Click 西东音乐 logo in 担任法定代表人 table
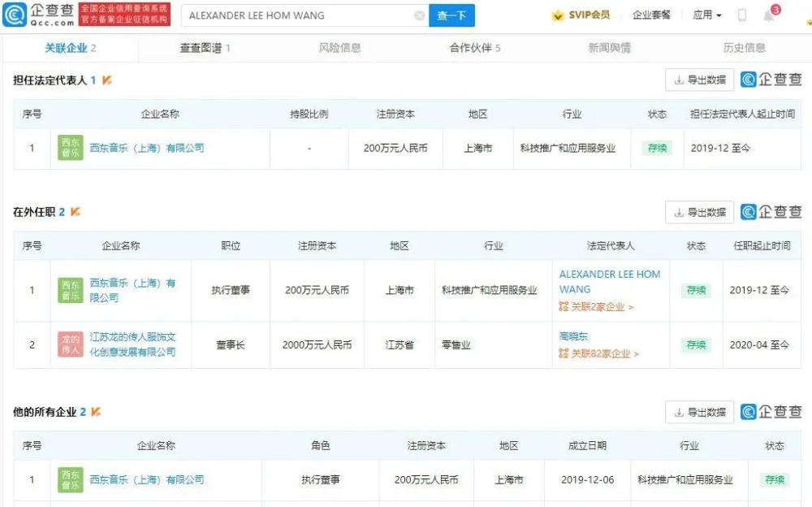Viewport: 812px width, 507px height. (x=71, y=148)
